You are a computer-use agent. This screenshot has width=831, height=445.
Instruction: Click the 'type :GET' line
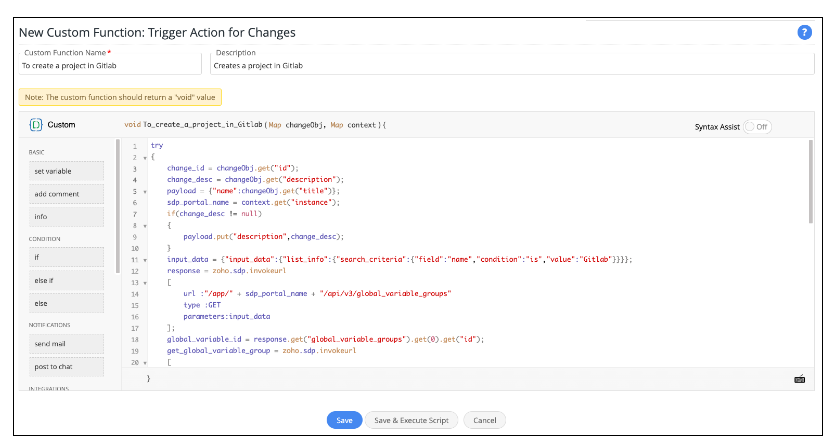202,305
